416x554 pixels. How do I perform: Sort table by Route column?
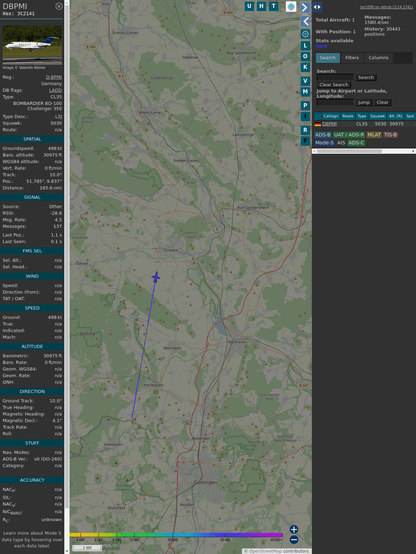pos(348,116)
